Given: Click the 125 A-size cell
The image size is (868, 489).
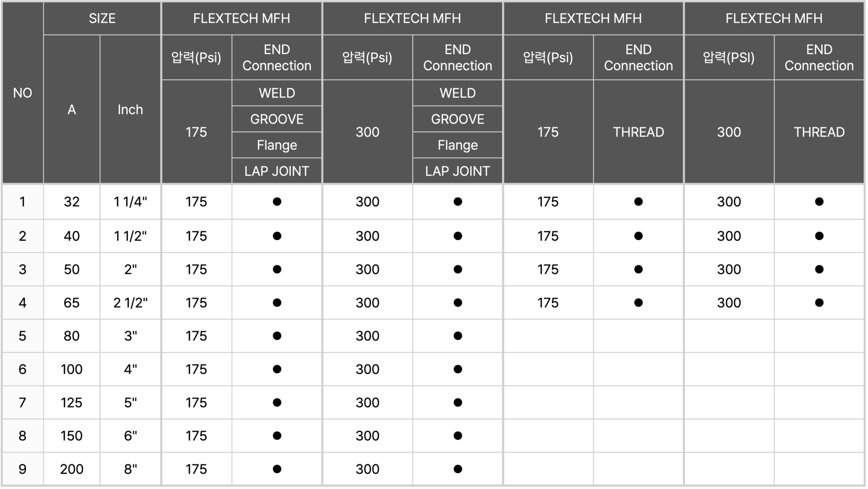Looking at the screenshot, I should (x=71, y=403).
